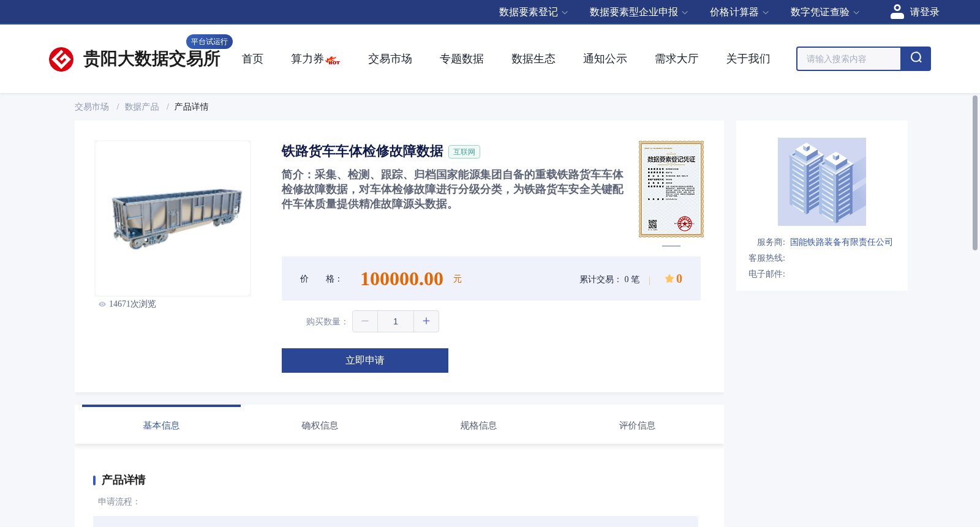Click the 互联网 tag label
This screenshot has width=980, height=527.
(x=464, y=152)
